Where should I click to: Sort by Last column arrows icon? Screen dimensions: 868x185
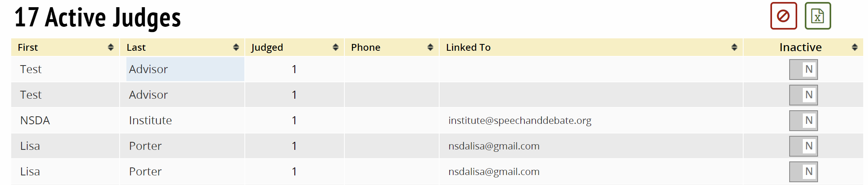(236, 48)
